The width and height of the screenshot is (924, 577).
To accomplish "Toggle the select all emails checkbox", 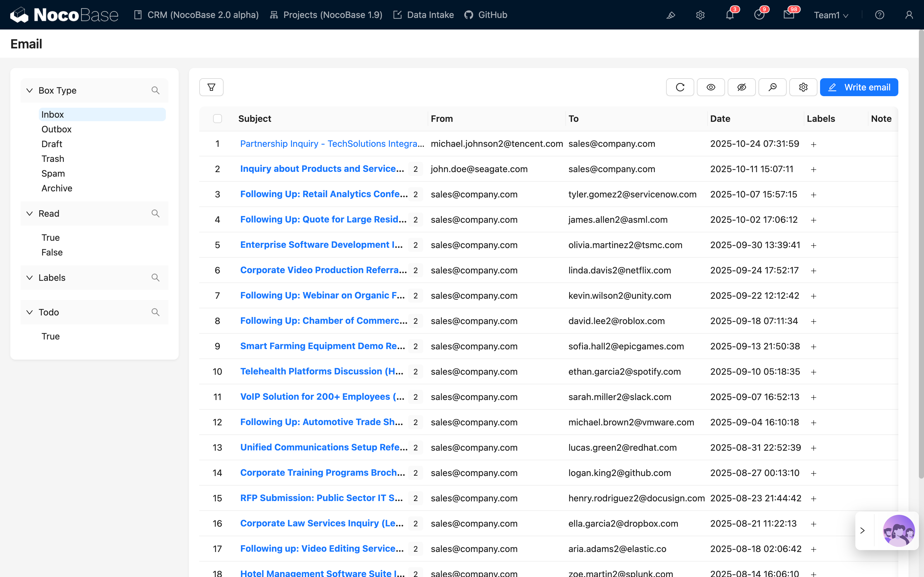I will (x=217, y=119).
